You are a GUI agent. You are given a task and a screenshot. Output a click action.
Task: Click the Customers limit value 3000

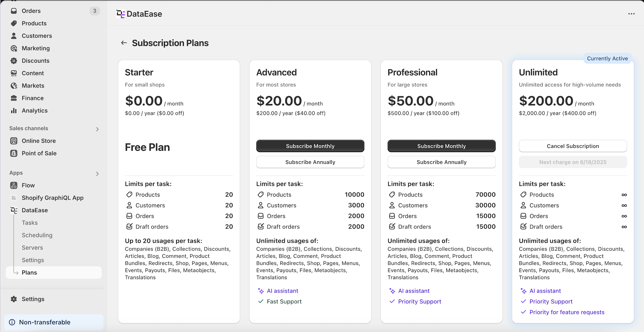click(x=356, y=205)
